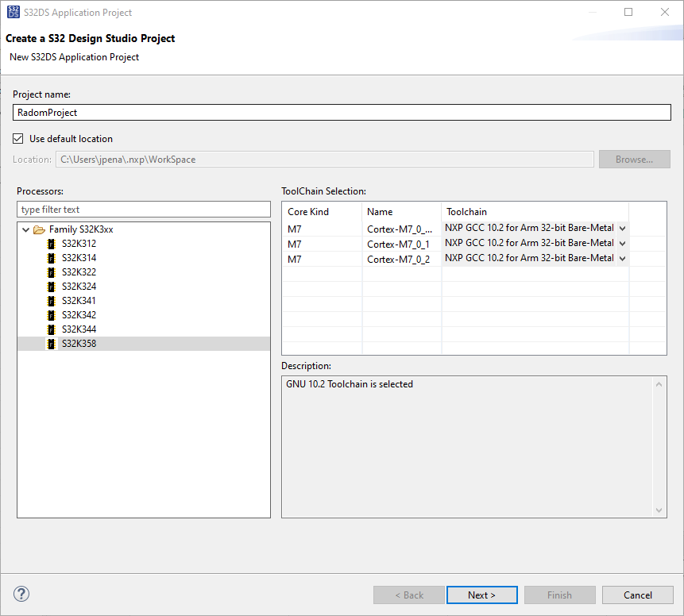This screenshot has width=684, height=616.
Task: Click the chip icon beside S32K342
Action: click(x=52, y=314)
